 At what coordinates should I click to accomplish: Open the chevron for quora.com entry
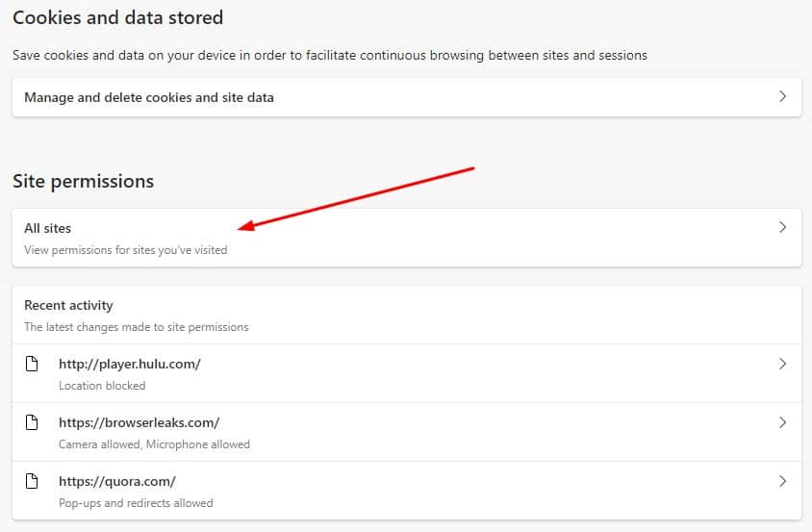[x=782, y=481]
